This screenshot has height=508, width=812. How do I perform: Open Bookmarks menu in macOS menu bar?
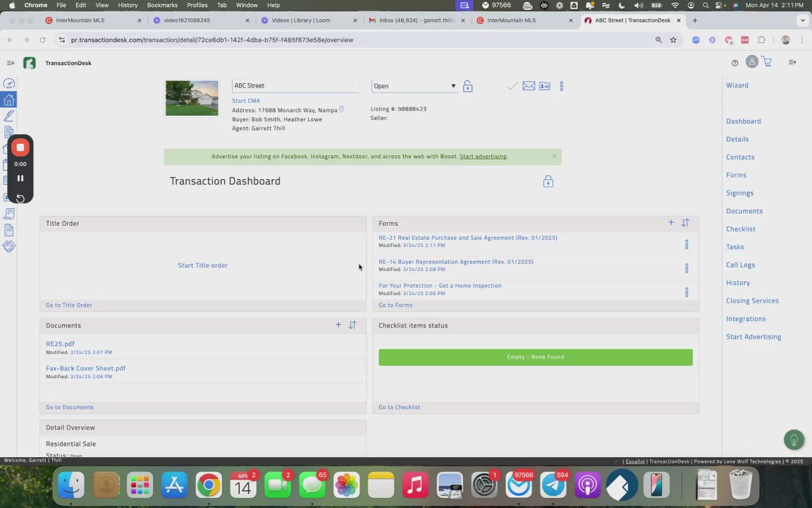[162, 5]
